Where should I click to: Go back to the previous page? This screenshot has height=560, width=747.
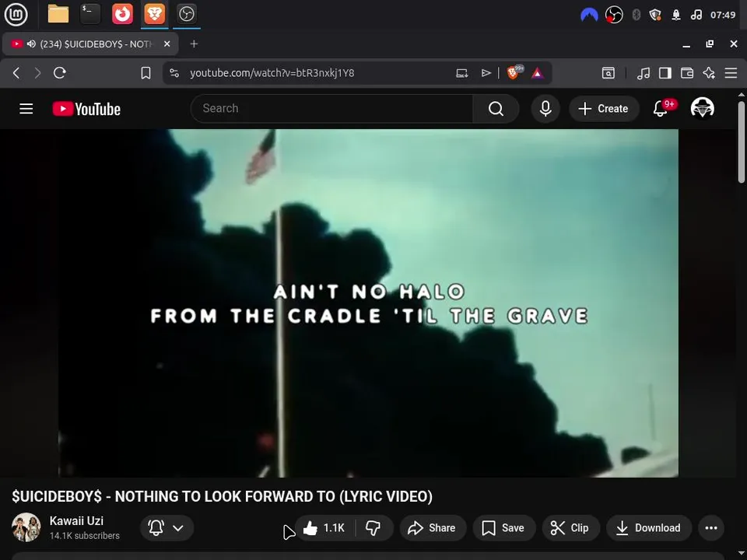tap(16, 73)
